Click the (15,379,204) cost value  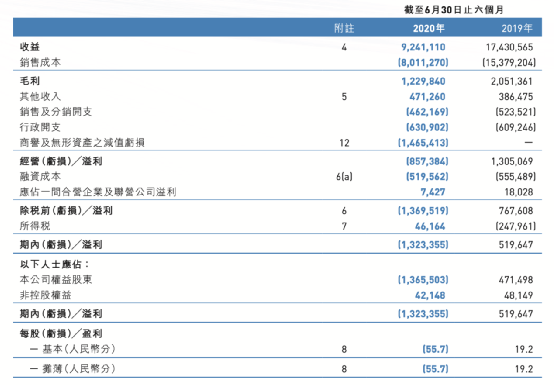click(x=509, y=63)
